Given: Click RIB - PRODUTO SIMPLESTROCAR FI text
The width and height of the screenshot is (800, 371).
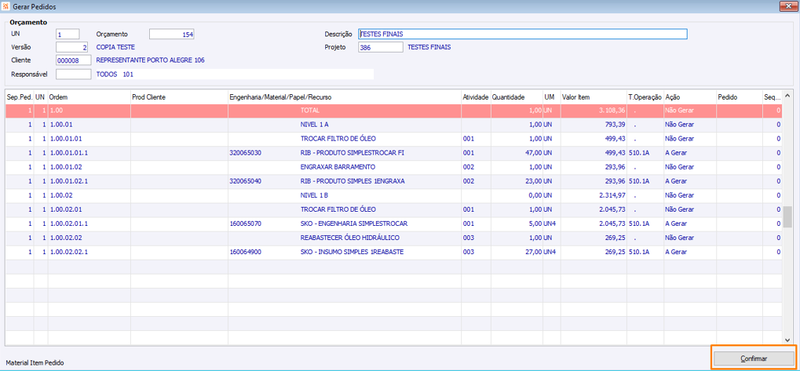Looking at the screenshot, I should pyautogui.click(x=353, y=153).
